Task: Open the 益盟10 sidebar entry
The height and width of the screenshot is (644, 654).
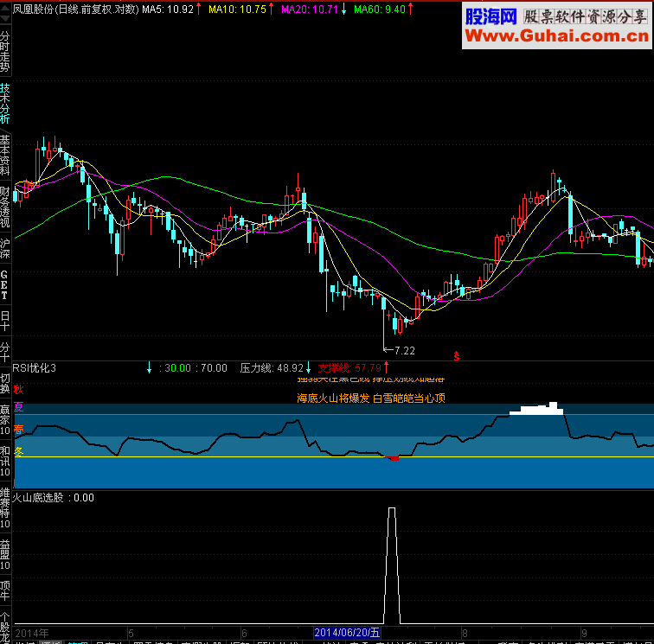Action: pos(5,555)
